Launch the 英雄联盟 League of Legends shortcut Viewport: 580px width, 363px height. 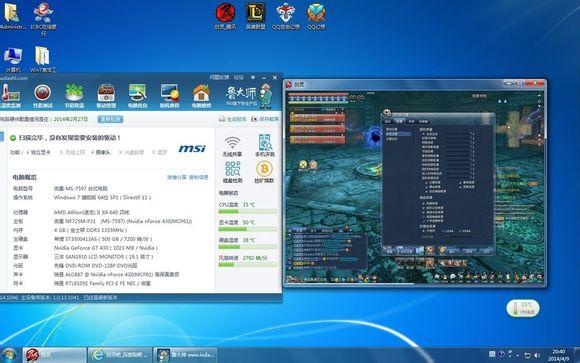[256, 16]
